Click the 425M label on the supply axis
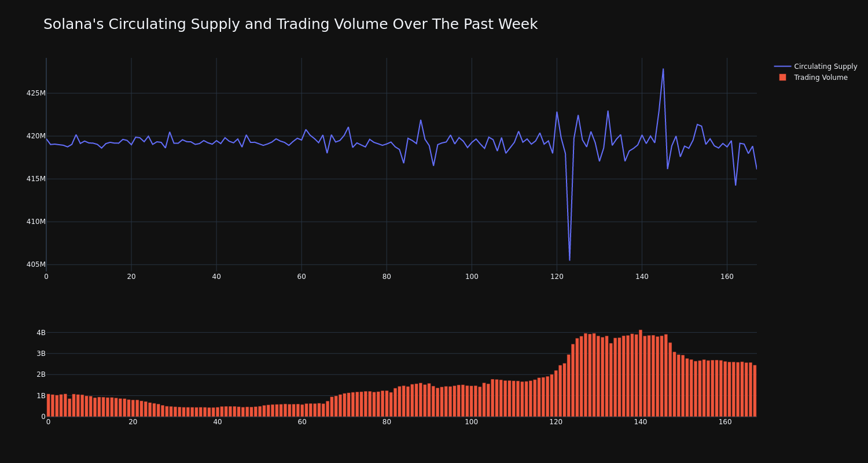868x463 pixels. click(x=36, y=93)
